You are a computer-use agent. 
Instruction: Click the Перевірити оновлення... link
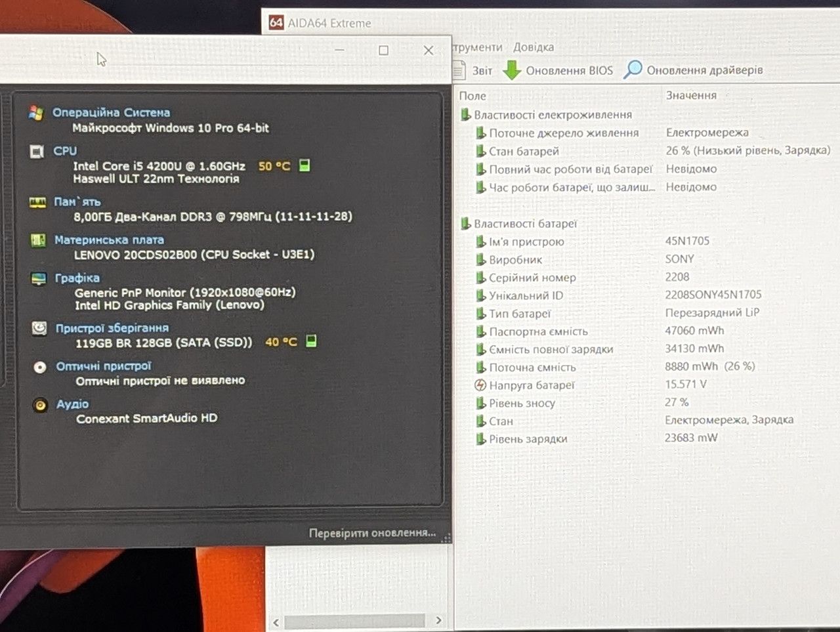click(372, 533)
